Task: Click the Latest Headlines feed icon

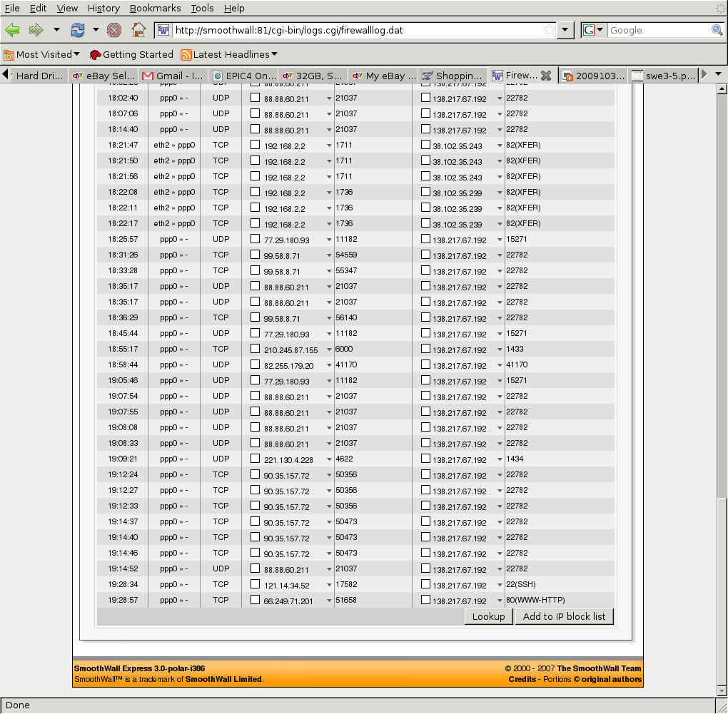Action: pyautogui.click(x=186, y=55)
